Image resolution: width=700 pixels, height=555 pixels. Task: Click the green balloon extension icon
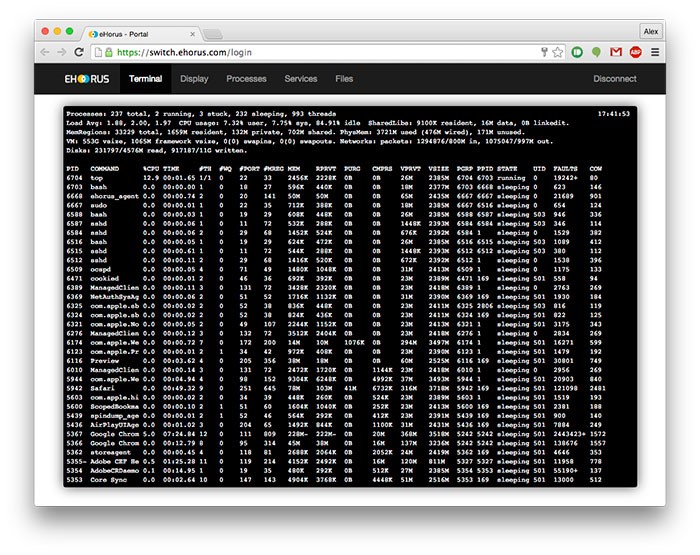point(596,52)
